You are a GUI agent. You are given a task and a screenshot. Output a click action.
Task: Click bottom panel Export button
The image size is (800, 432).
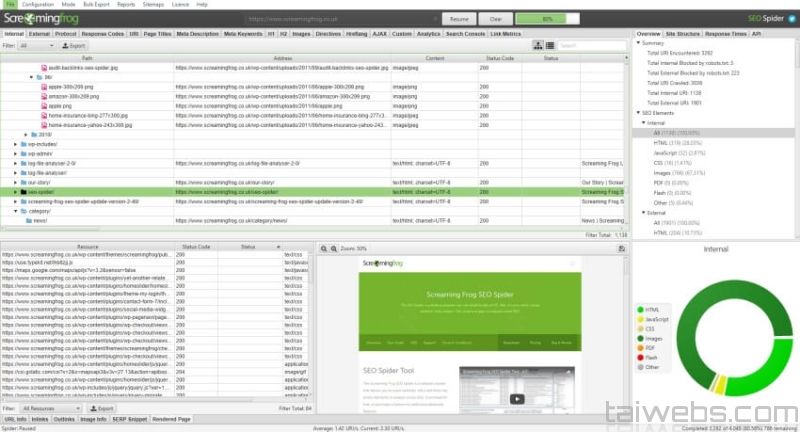[102, 409]
